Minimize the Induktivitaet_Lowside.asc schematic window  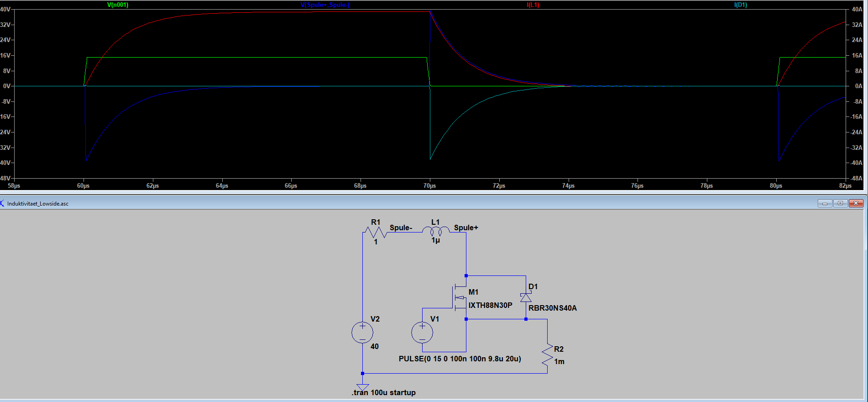point(825,203)
